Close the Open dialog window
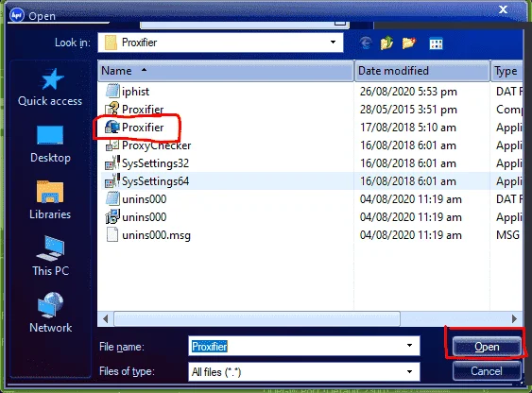This screenshot has width=532, height=393. click(503, 9)
